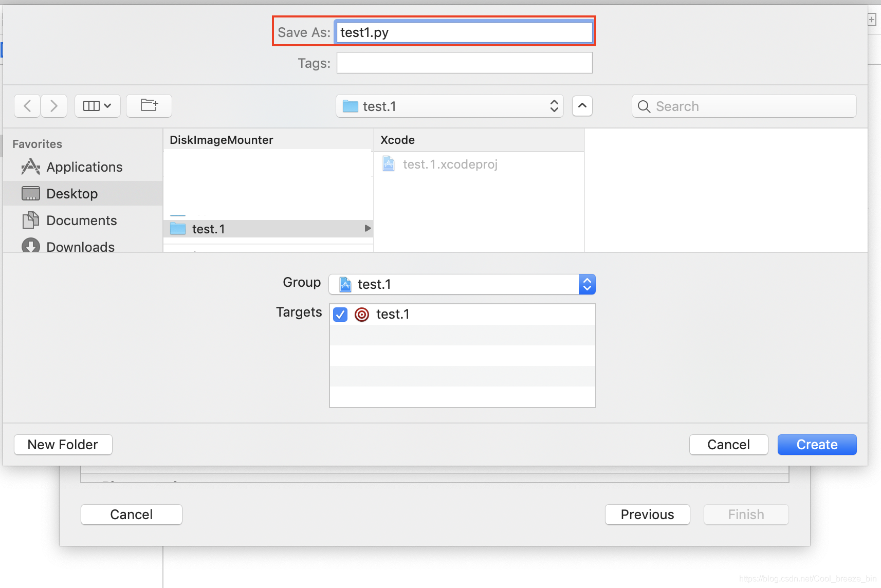Click the Tags input field
The height and width of the screenshot is (588, 881).
click(464, 63)
